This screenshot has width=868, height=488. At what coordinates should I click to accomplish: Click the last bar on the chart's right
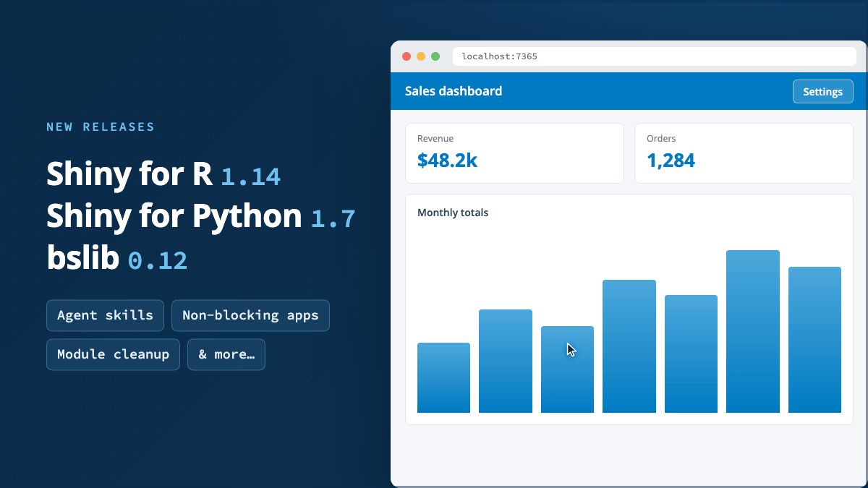[814, 340]
